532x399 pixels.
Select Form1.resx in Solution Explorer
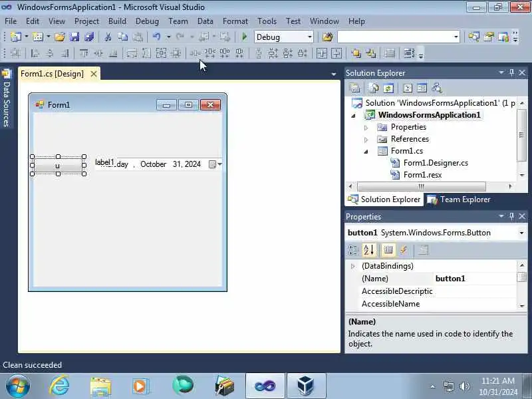(422, 175)
